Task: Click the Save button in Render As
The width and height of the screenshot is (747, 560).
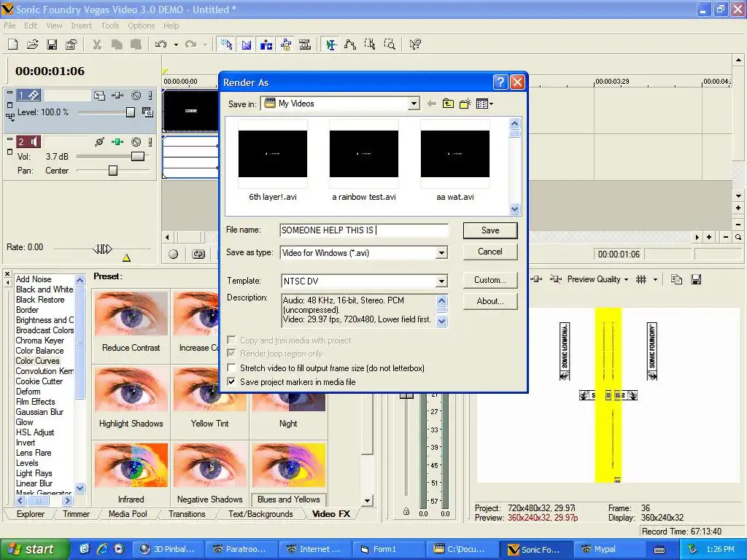Action: tap(490, 230)
